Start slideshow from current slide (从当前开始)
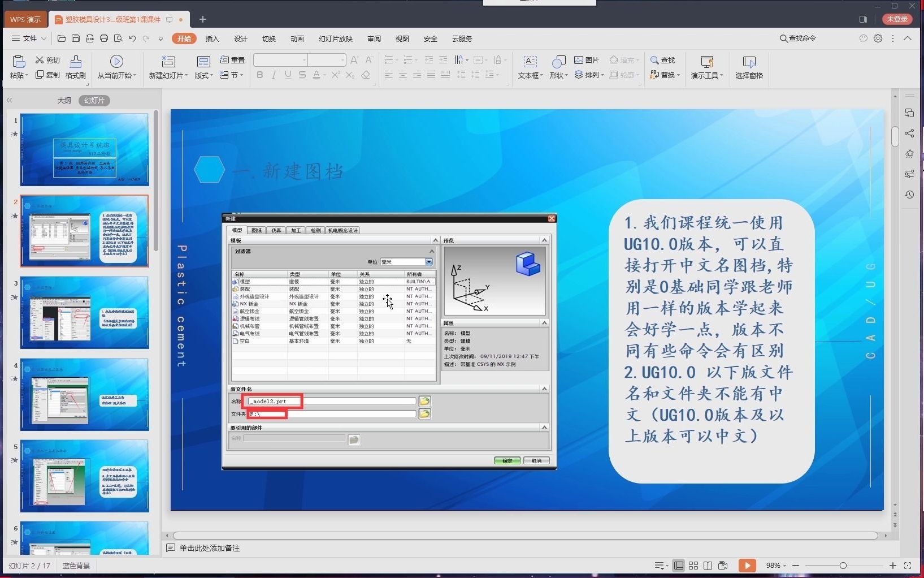This screenshot has height=578, width=924. point(116,67)
